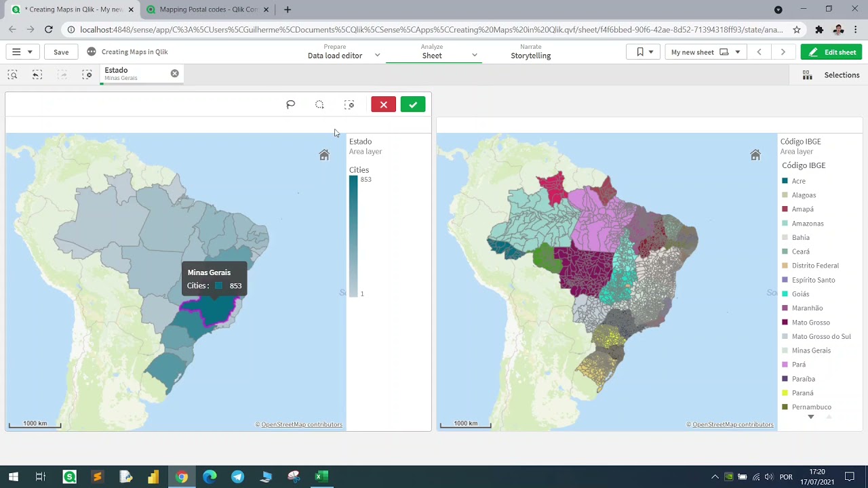The width and height of the screenshot is (868, 488).
Task: Click the Cities gradient legend bar
Action: pos(353,236)
